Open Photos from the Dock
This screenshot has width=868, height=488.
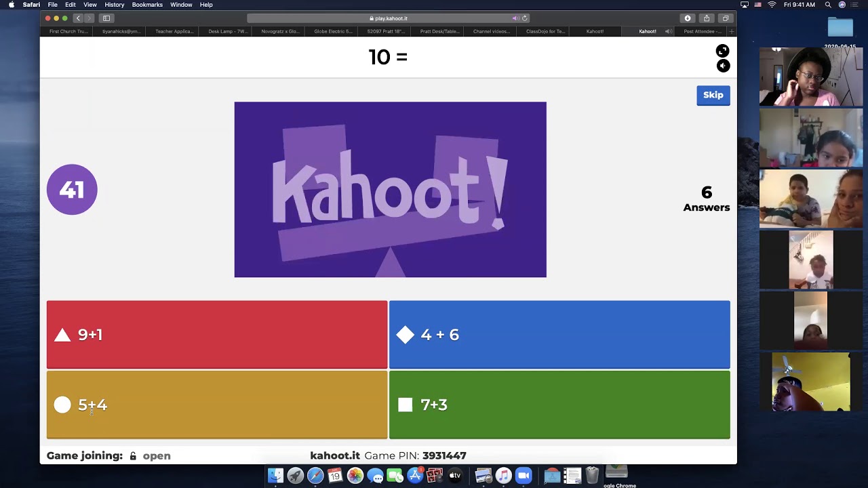click(355, 476)
